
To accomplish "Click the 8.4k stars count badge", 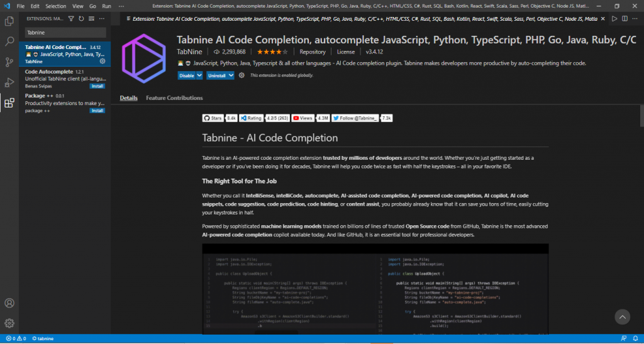I will click(x=231, y=118).
